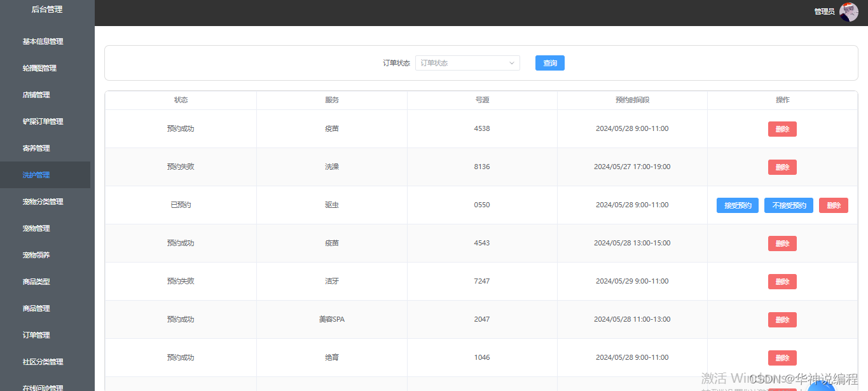The height and width of the screenshot is (391, 868).
Task: Select the 美容SPA service cell
Action: [332, 320]
